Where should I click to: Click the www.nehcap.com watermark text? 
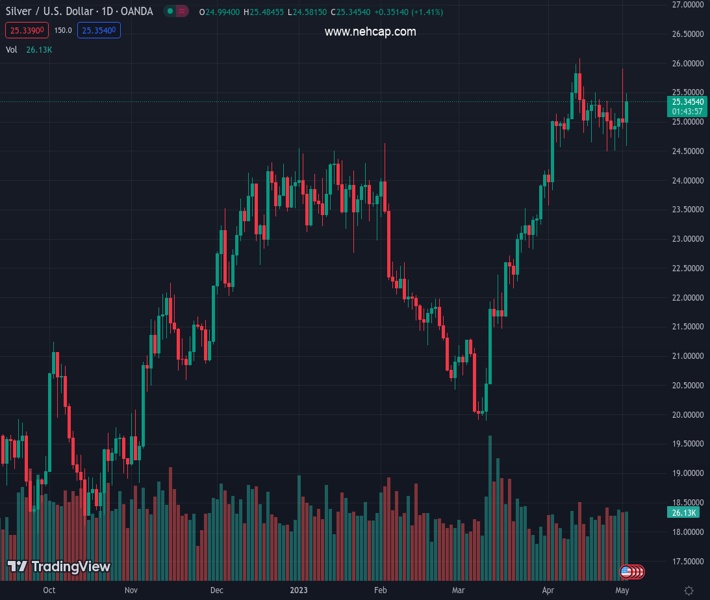click(370, 32)
